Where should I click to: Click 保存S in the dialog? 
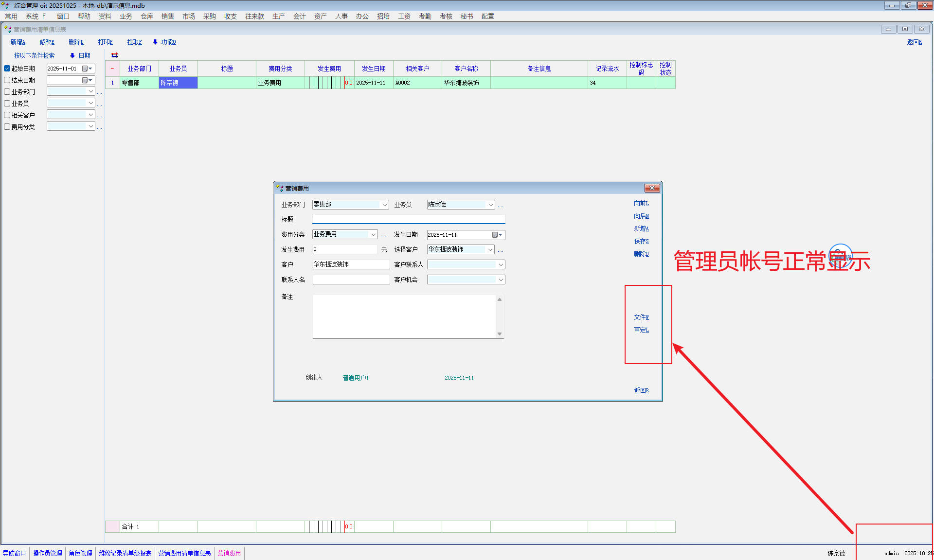point(641,241)
